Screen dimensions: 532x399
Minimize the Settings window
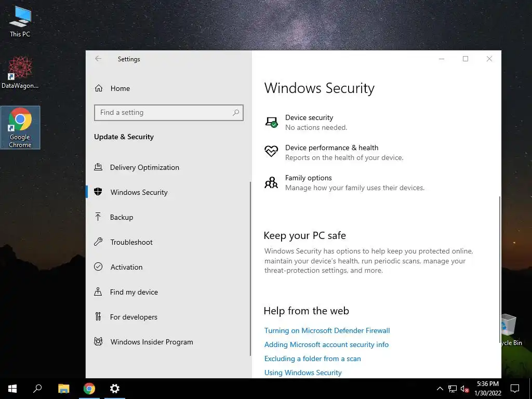point(442,59)
